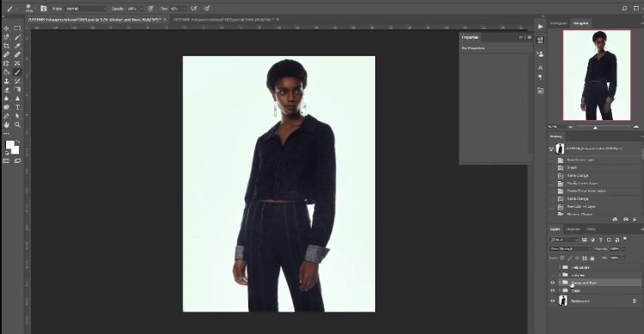Toggle Quick Mask mode
644x334 pixels.
click(6, 161)
